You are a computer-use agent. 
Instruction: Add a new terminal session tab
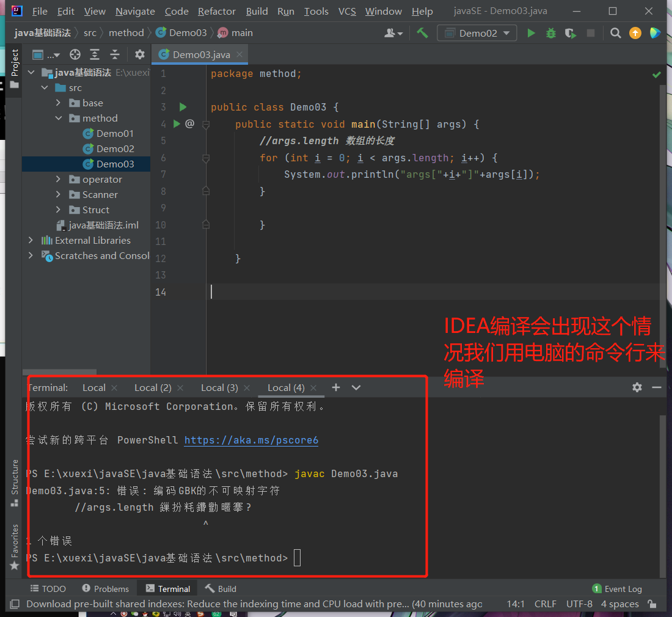point(336,387)
